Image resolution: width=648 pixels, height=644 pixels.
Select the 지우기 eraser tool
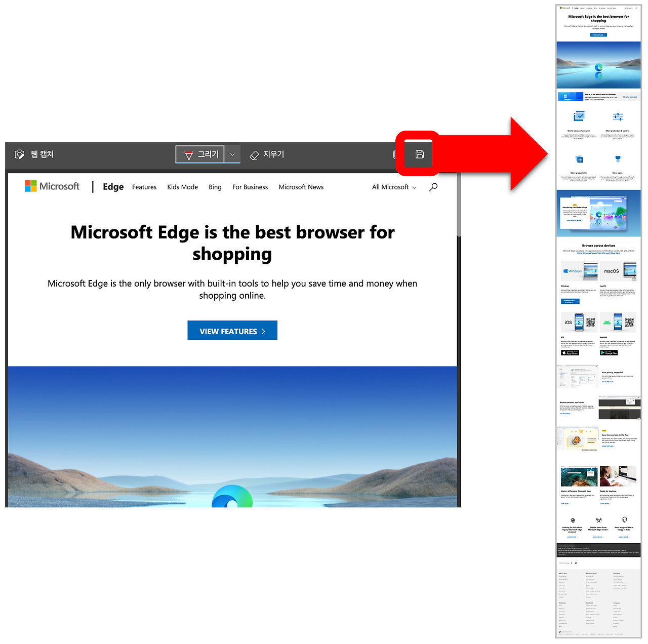[267, 154]
